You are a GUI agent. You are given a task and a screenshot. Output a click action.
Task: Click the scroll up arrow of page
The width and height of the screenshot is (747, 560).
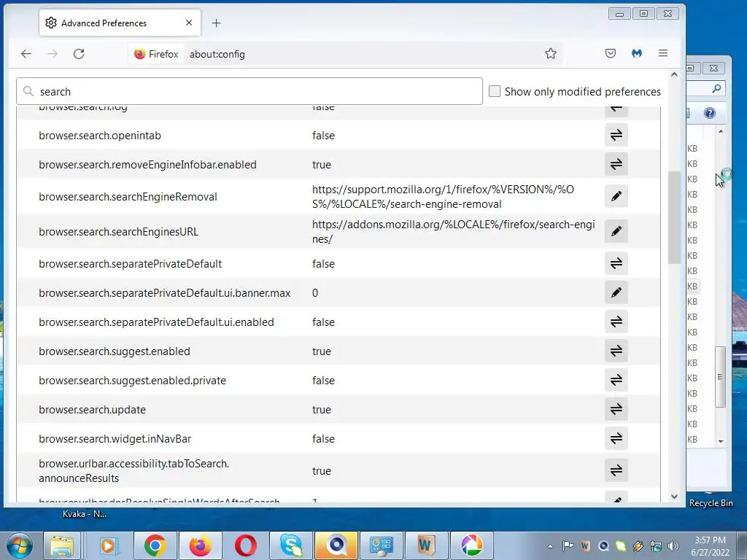pyautogui.click(x=674, y=75)
